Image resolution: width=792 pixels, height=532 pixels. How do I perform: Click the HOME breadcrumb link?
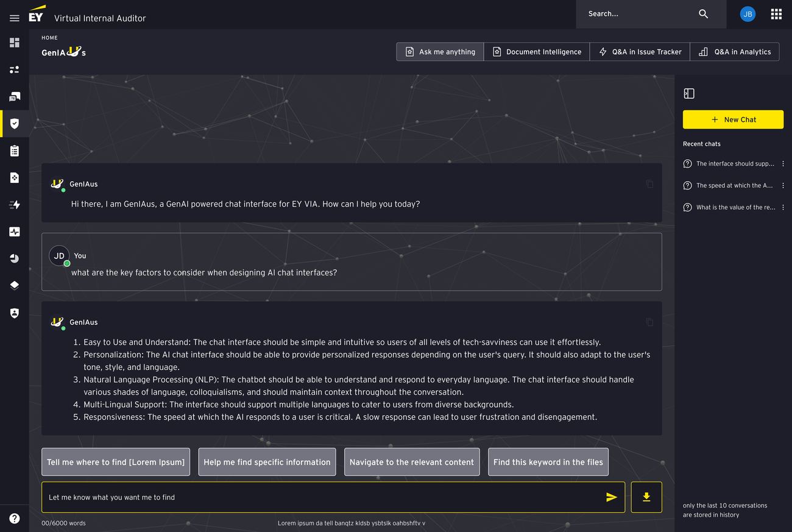(49, 38)
